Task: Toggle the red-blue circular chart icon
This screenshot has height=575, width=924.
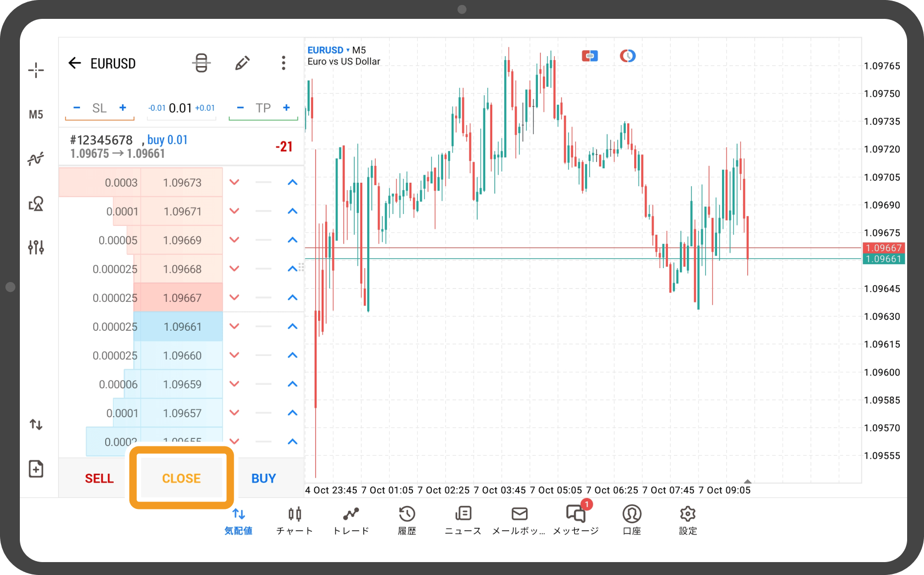Action: [x=627, y=56]
